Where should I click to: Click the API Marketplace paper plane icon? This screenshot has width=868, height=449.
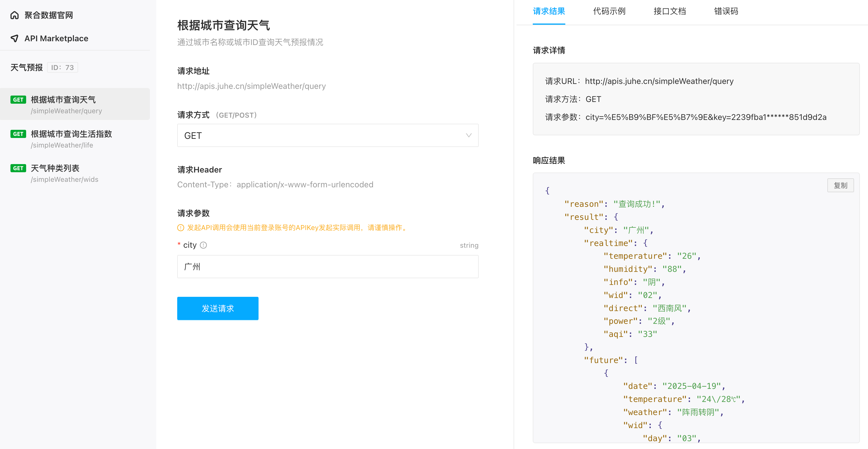tap(15, 38)
